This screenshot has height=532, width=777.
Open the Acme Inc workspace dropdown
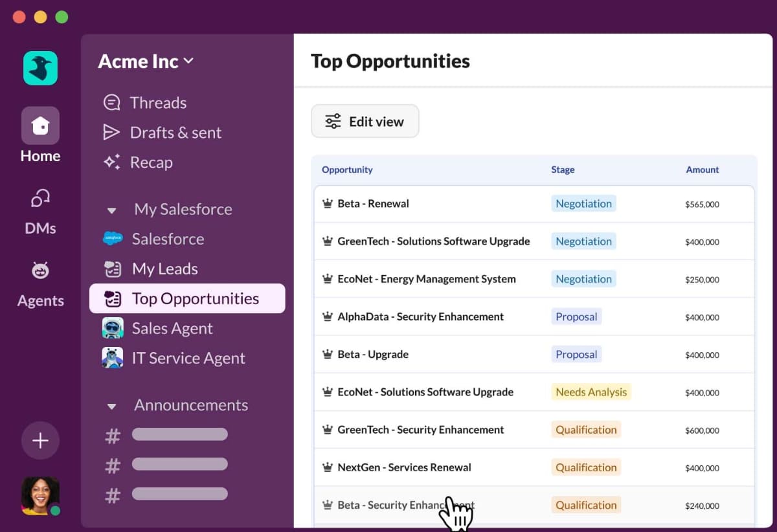click(146, 61)
